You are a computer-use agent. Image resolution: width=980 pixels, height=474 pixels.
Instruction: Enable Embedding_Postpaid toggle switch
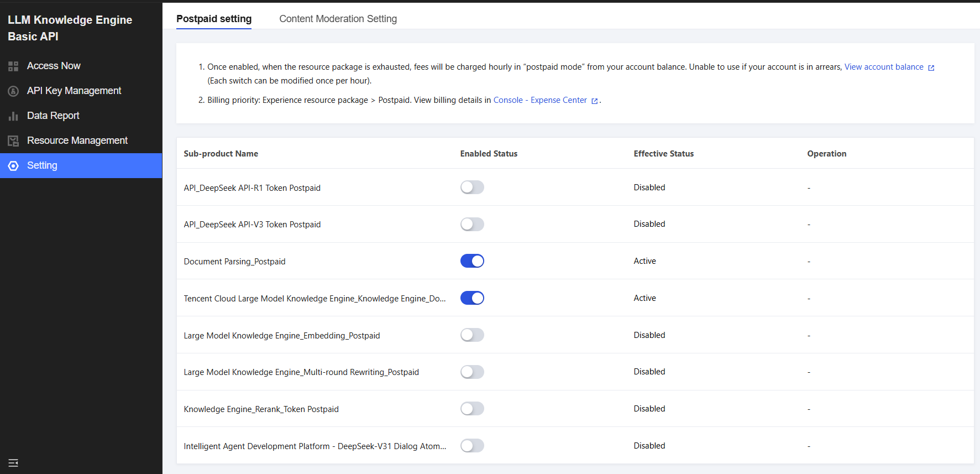coord(472,335)
